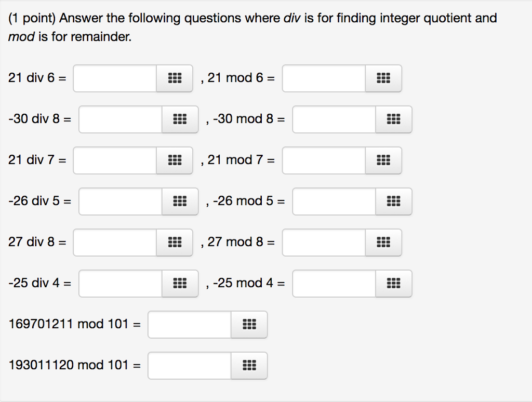
Task: Open equation editor for 21 mod 7
Action: click(x=383, y=160)
